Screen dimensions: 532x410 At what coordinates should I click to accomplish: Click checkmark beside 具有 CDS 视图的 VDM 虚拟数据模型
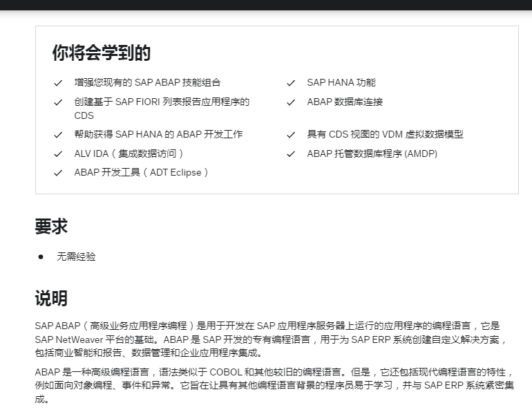coord(291,135)
